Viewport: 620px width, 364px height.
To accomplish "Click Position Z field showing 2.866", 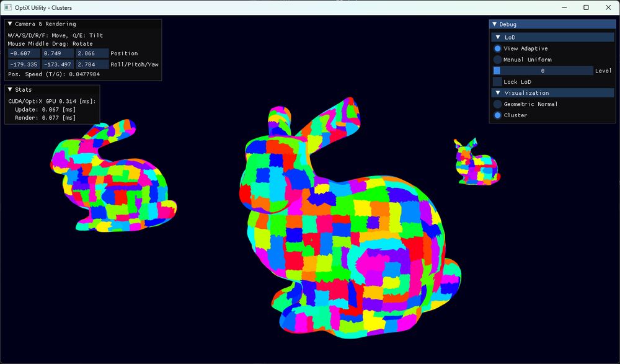I will tap(92, 53).
